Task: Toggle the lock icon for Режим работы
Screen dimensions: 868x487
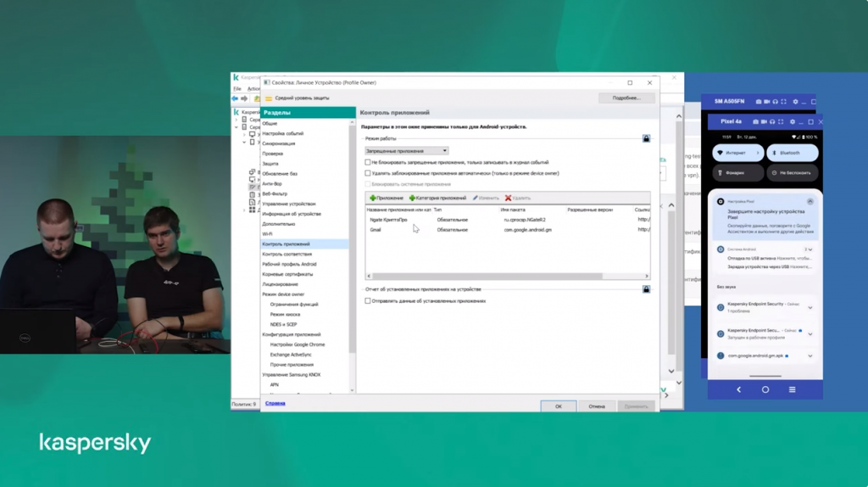Action: click(x=646, y=138)
